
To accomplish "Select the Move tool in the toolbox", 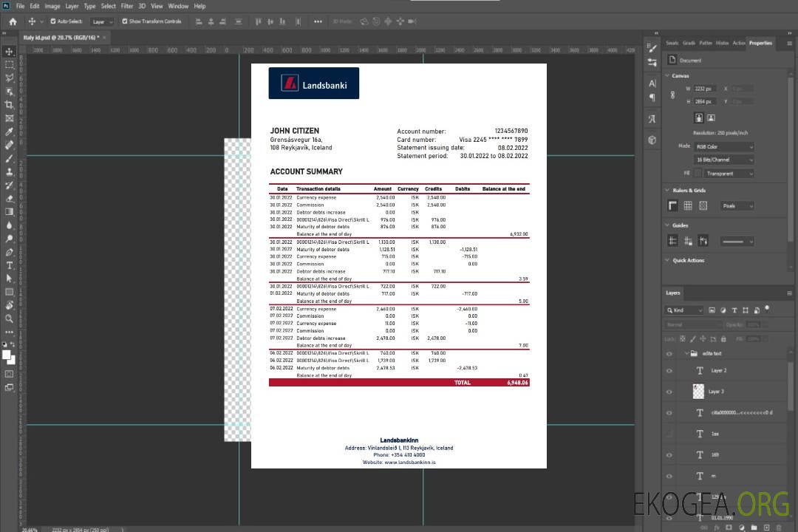I will click(x=9, y=52).
